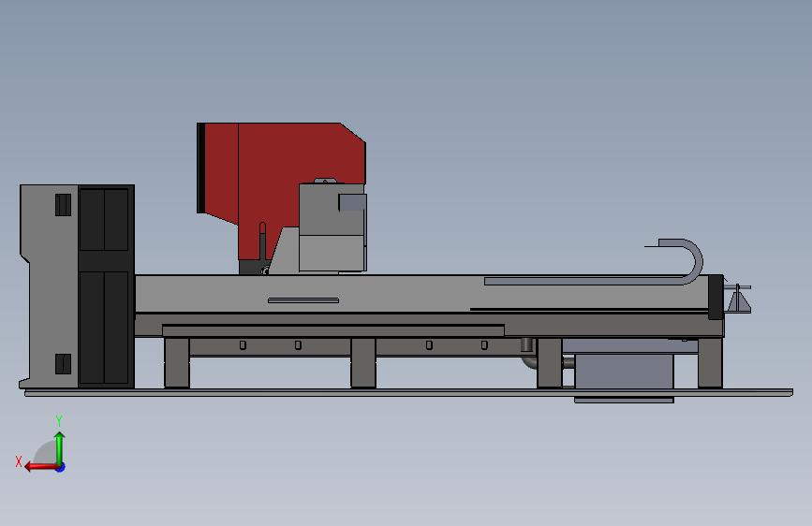Select the black end cap at the table's right end

pyautogui.click(x=716, y=298)
